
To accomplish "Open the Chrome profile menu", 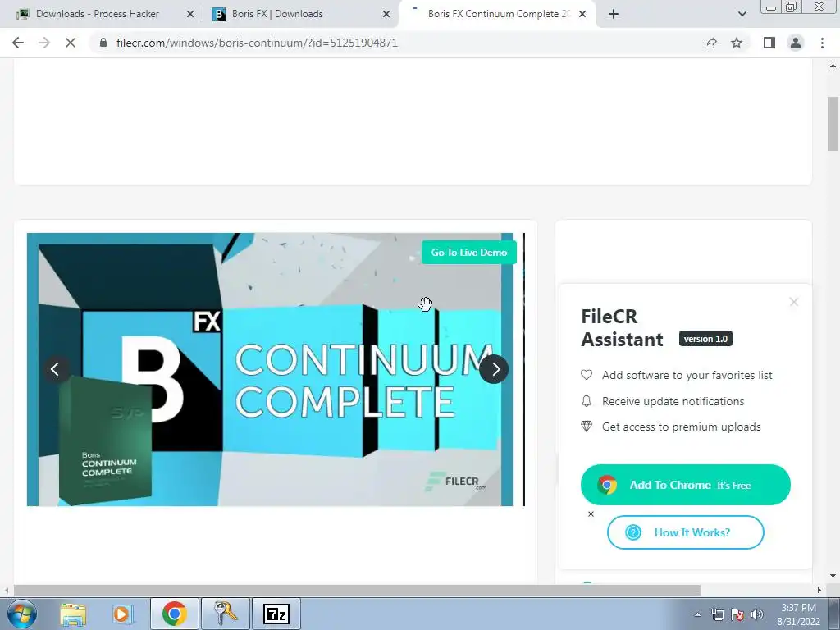I will tap(796, 43).
